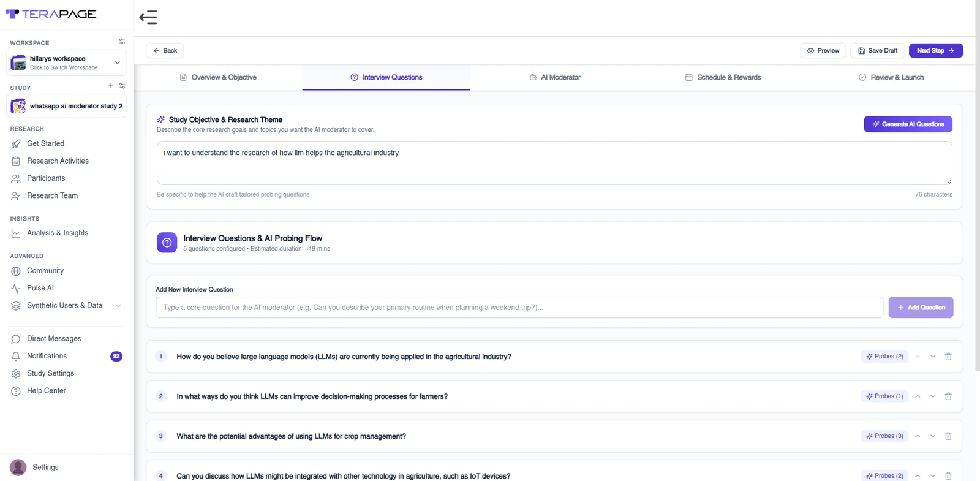Move question 1 down with arrow
Image resolution: width=980 pixels, height=481 pixels.
click(933, 357)
